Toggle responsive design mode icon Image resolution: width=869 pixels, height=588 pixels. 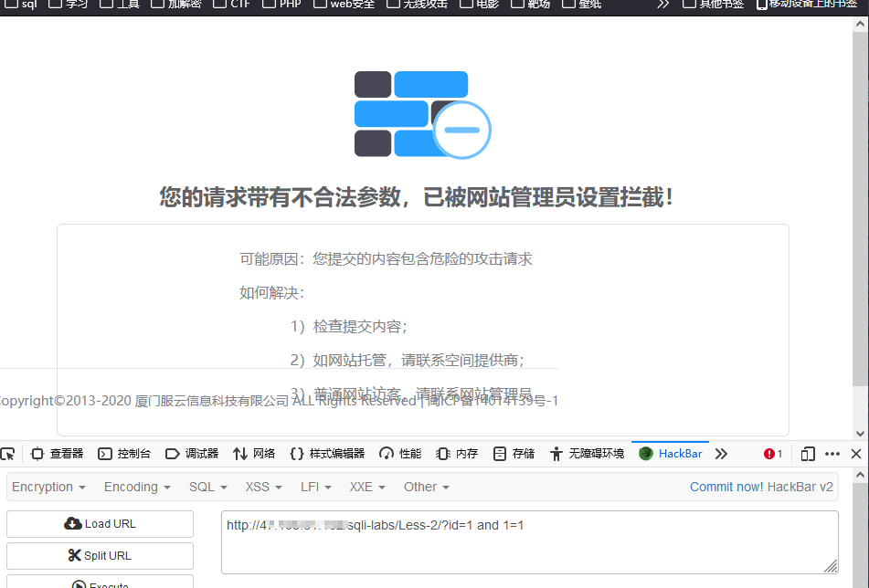tap(808, 454)
